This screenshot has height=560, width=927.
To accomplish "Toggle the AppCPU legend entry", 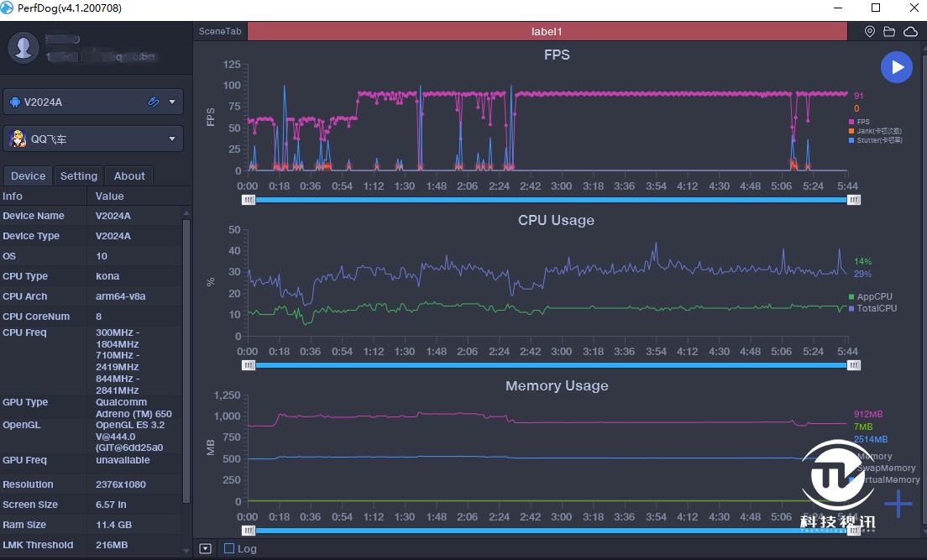I will (873, 296).
